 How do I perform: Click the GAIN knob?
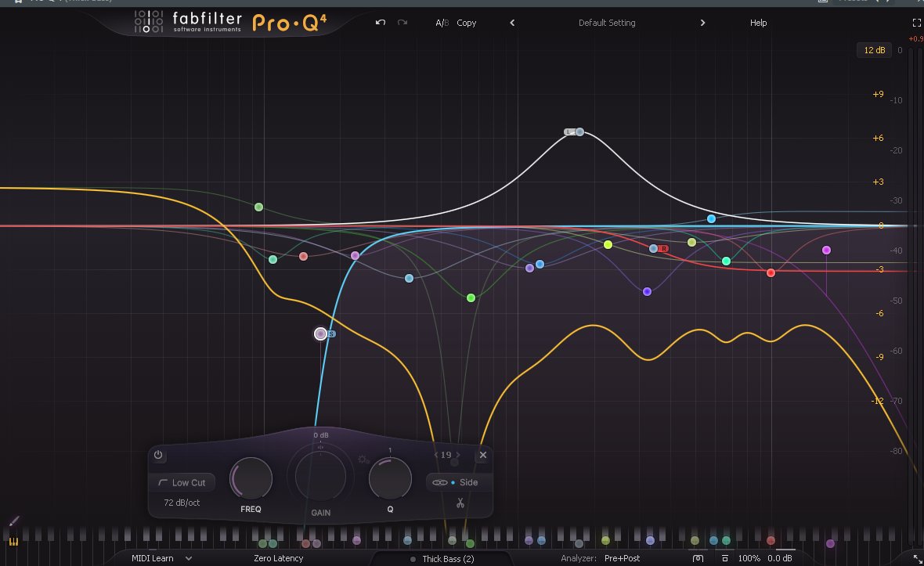[x=320, y=477]
